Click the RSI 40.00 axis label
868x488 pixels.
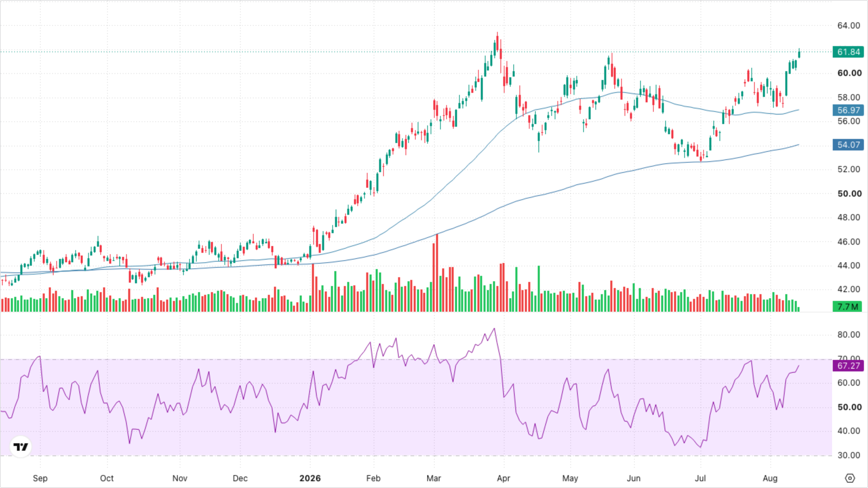click(x=849, y=431)
